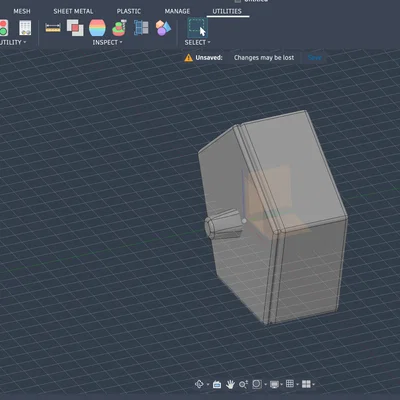Image resolution: width=400 pixels, height=400 pixels.
Task: Run the Interference check tool
Action: 75,28
